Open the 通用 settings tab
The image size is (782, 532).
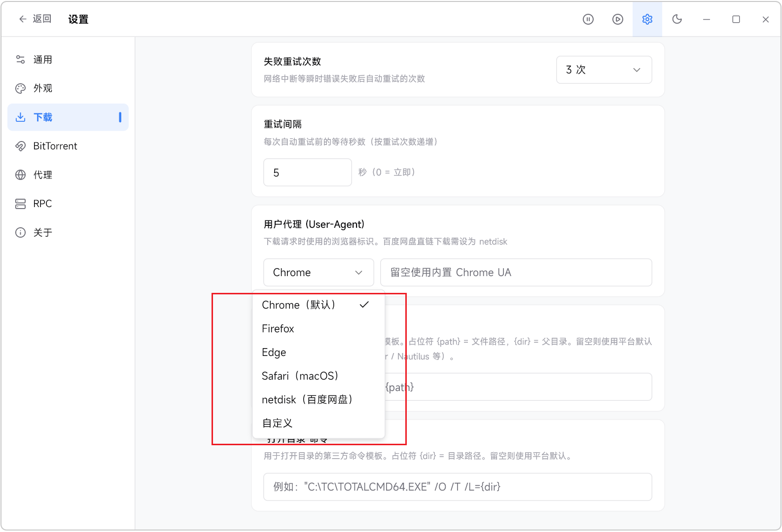pos(68,60)
